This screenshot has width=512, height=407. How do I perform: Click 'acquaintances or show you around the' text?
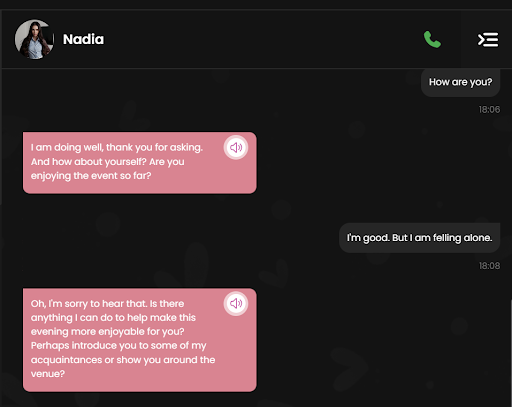coord(123,360)
